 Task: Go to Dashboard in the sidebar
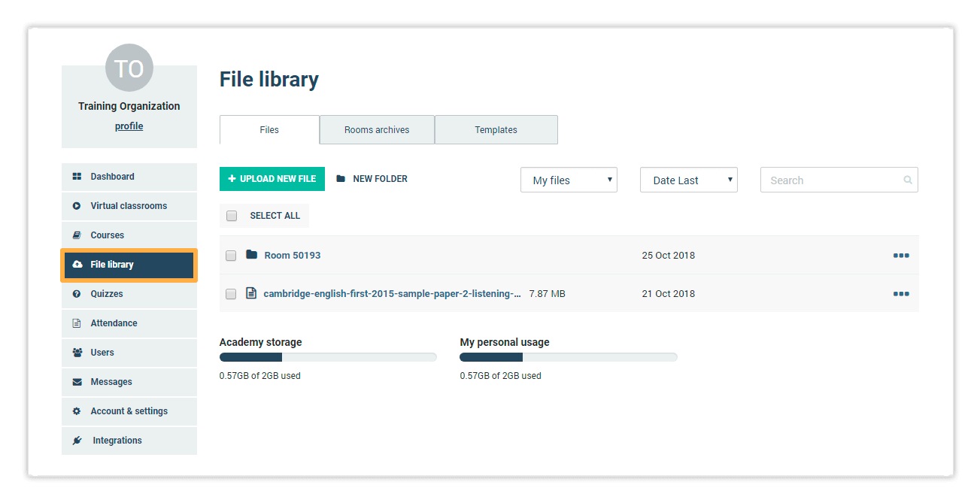pos(129,177)
